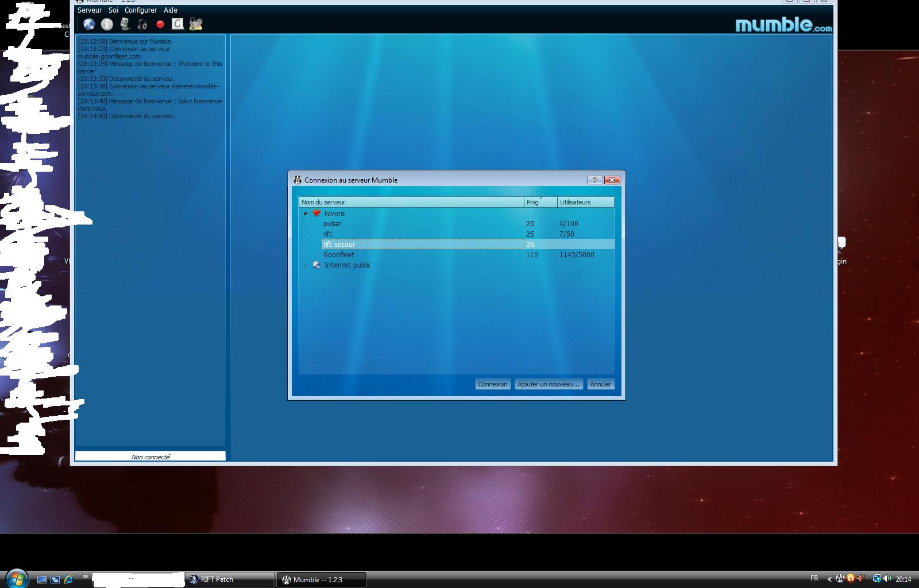The width and height of the screenshot is (919, 588).
Task: Toggle headphones deafen in the Mumble toolbar
Action: point(142,24)
